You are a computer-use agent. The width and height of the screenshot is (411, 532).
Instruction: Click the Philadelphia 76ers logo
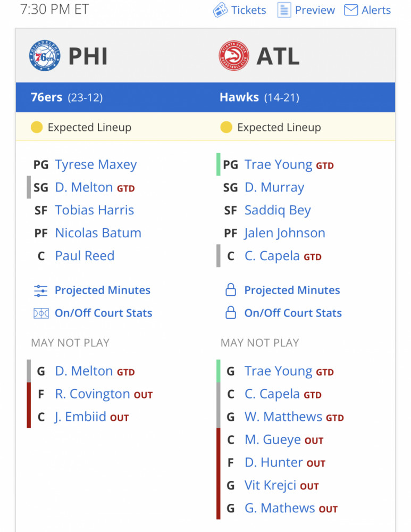(45, 55)
